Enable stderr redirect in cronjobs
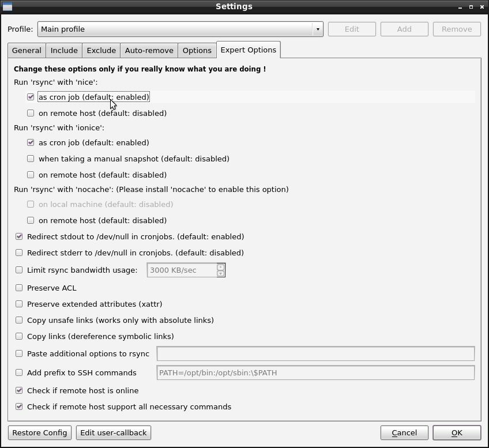This screenshot has height=448, width=489. tap(19, 253)
